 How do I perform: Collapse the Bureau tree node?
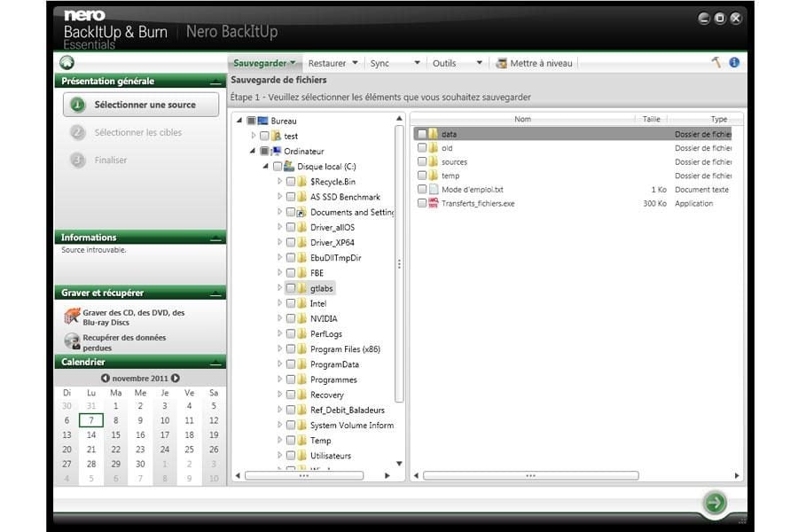coord(239,121)
